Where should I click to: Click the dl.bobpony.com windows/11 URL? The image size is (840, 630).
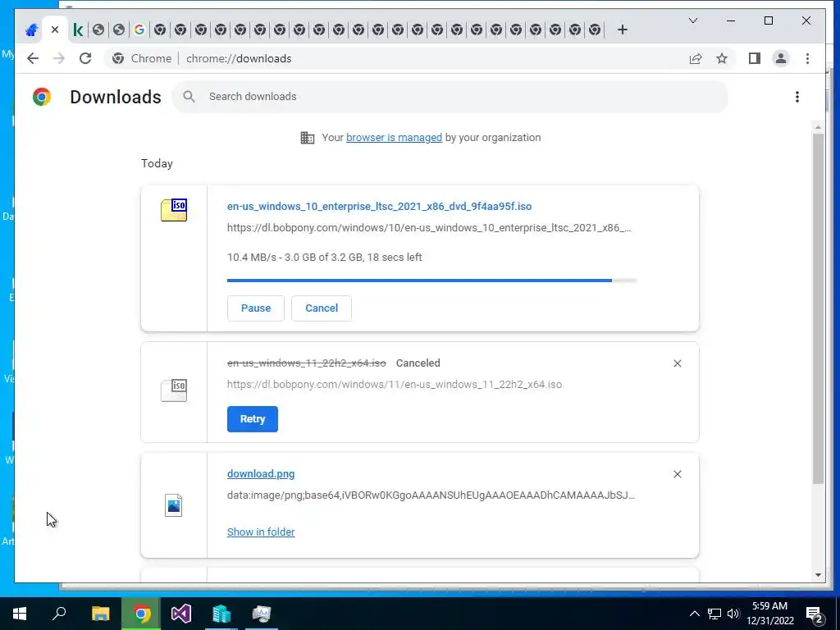(395, 385)
